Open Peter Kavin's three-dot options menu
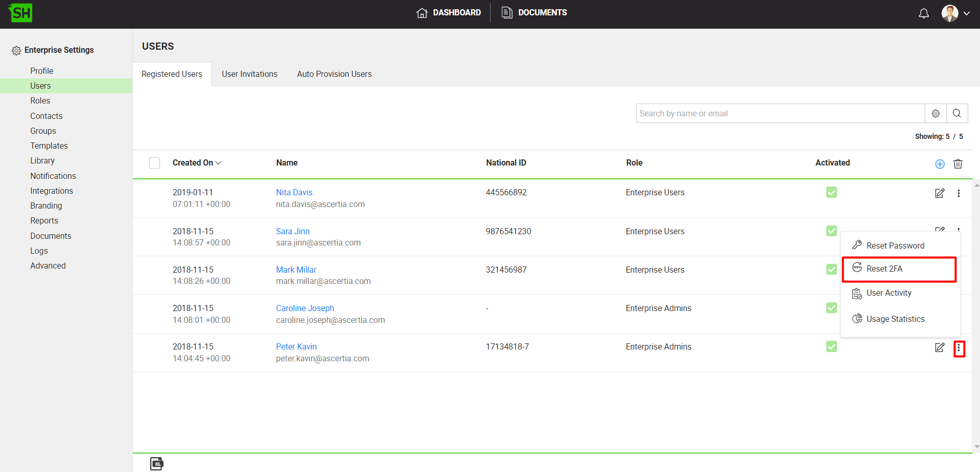This screenshot has height=472, width=980. 958,348
